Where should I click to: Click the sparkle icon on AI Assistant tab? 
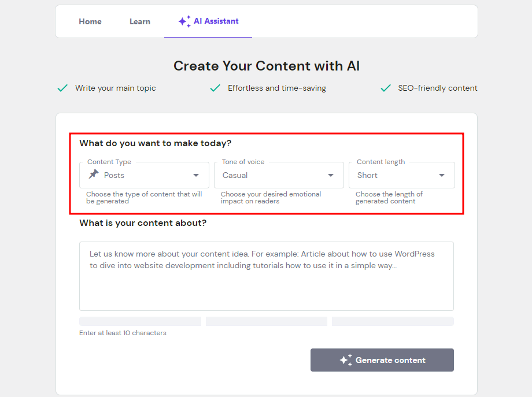point(184,21)
